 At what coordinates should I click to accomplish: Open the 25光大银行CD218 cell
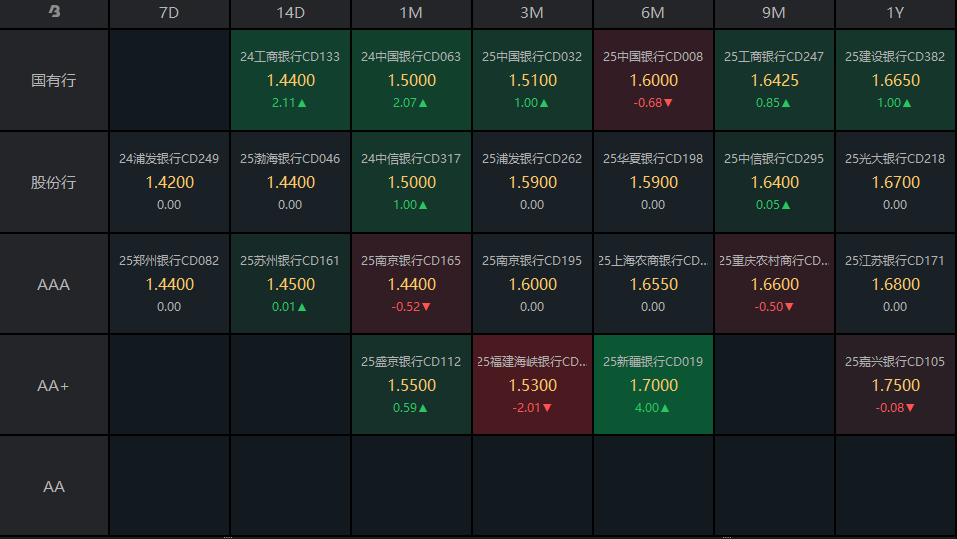pyautogui.click(x=895, y=182)
